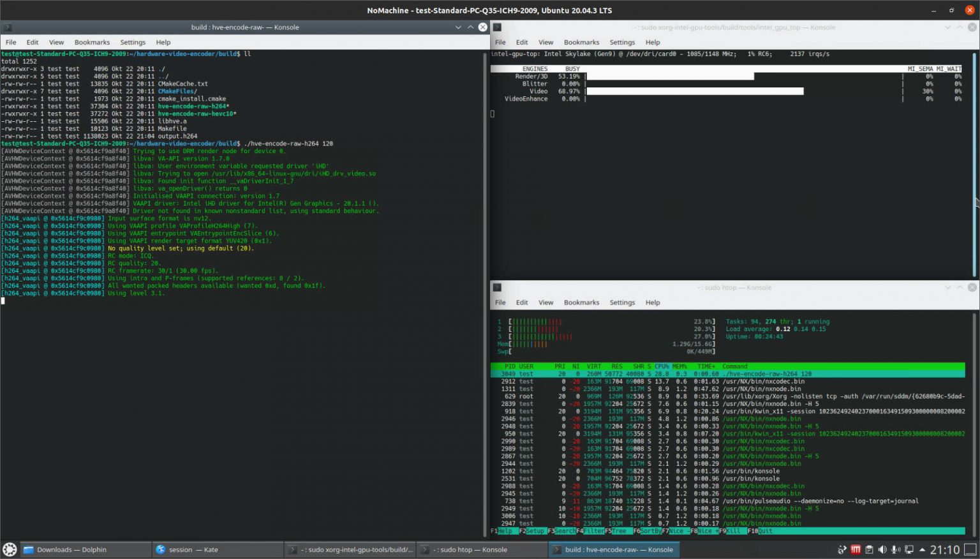Click the microphone tray icon
This screenshot has height=559, width=980.
coord(896,549)
